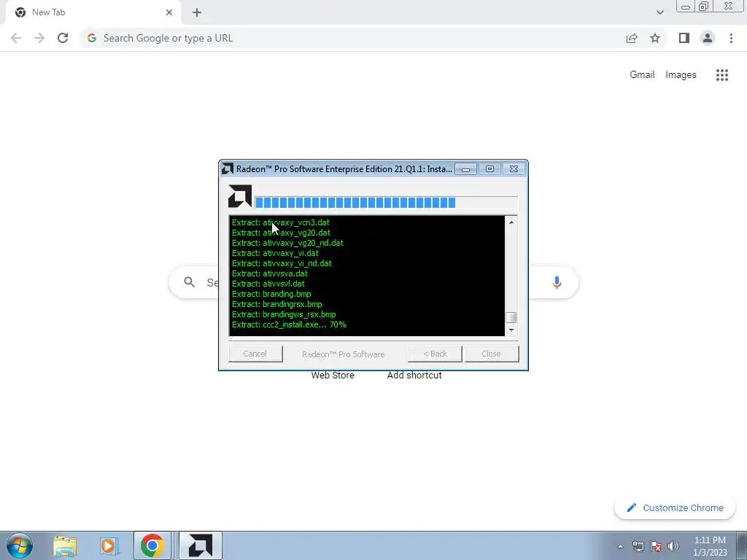This screenshot has height=560, width=747.
Task: Open a new tab with plus button
Action: pos(197,12)
